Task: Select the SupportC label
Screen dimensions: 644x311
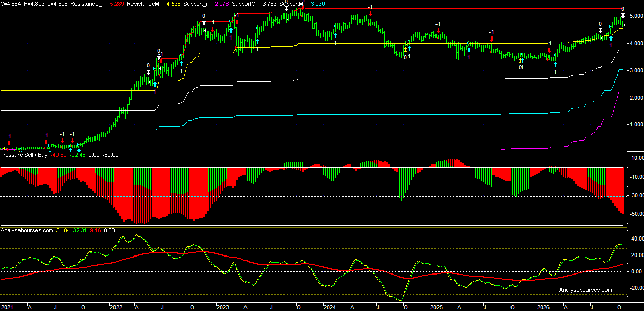Action: [244, 4]
